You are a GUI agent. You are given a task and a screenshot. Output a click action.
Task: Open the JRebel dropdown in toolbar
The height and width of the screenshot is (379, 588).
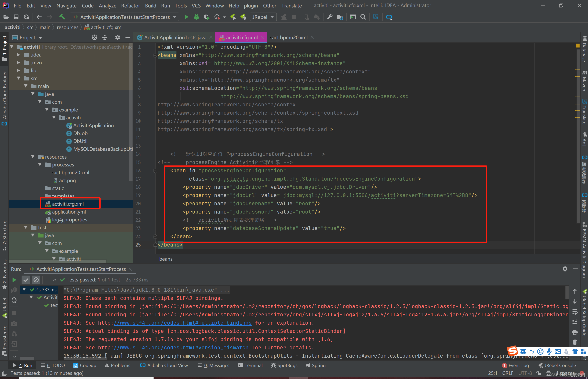click(x=263, y=17)
